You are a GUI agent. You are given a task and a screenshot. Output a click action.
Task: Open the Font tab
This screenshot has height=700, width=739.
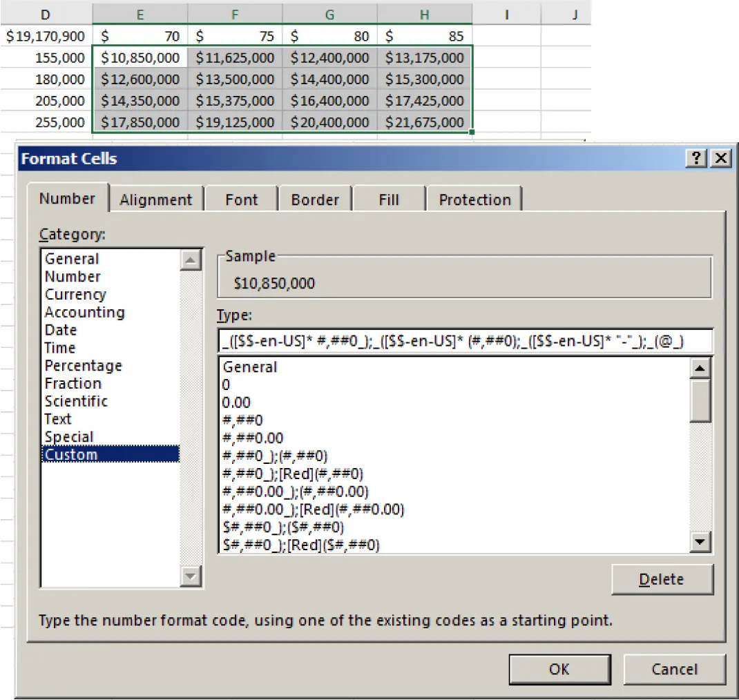pos(241,199)
